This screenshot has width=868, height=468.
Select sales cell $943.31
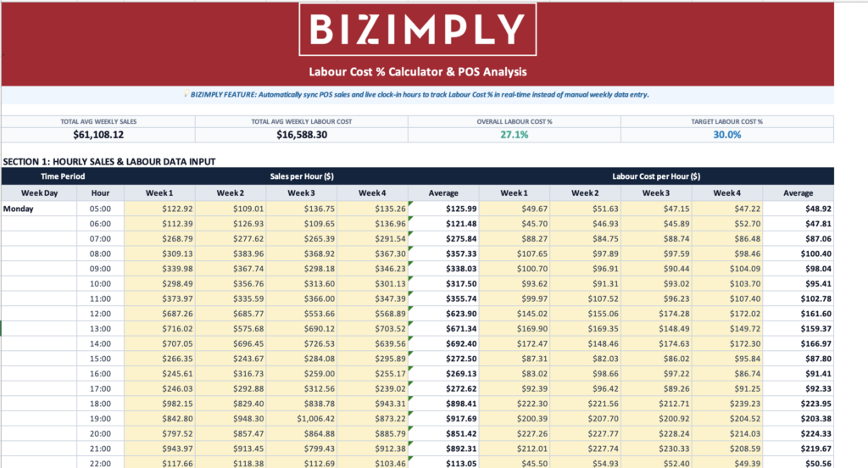point(373,404)
